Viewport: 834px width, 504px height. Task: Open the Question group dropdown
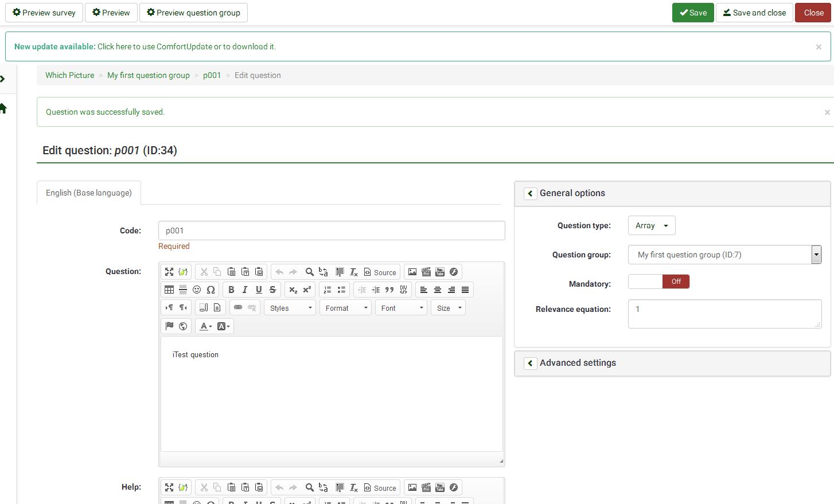pos(817,255)
